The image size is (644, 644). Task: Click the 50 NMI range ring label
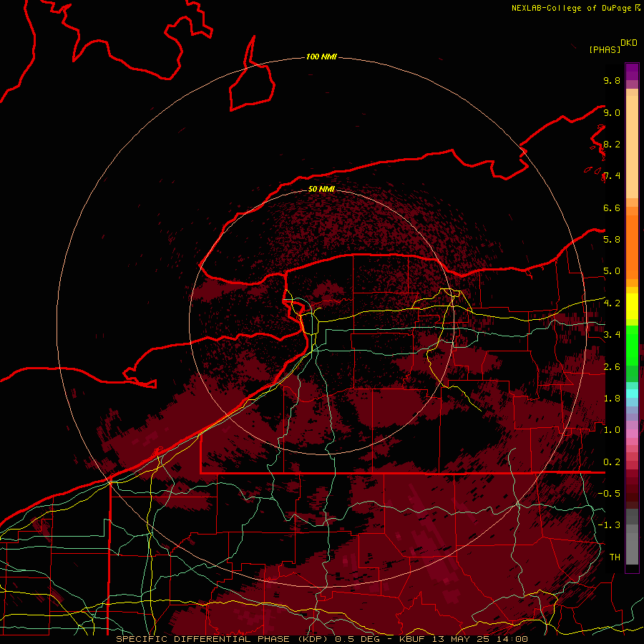pos(321,189)
